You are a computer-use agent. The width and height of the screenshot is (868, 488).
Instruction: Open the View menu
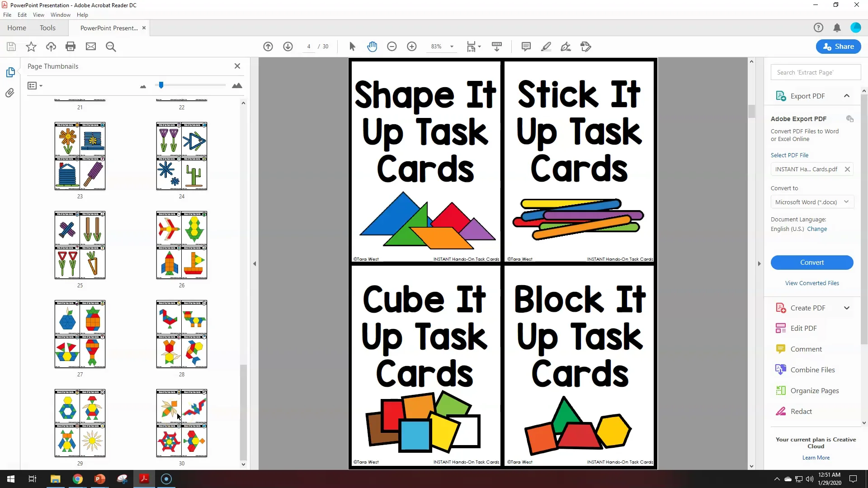38,14
